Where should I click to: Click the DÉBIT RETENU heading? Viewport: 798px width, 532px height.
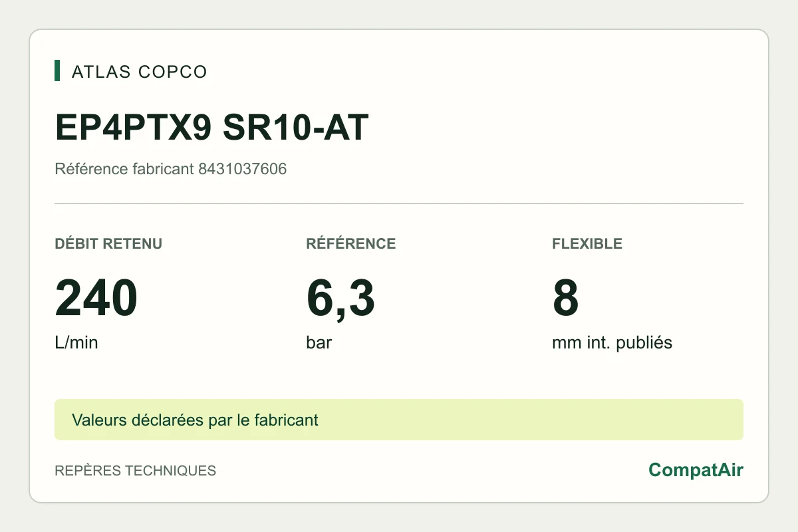(x=108, y=243)
